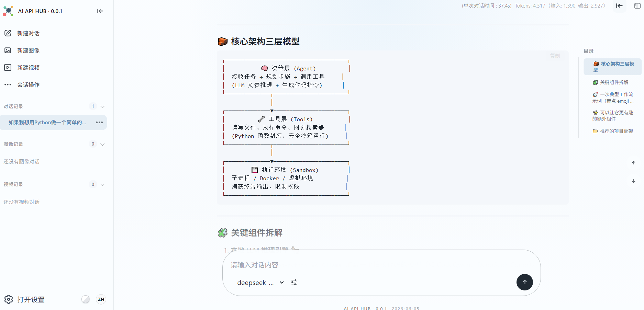644x310 pixels.
Task: Open the deepseek model dropdown
Action: (x=260, y=283)
